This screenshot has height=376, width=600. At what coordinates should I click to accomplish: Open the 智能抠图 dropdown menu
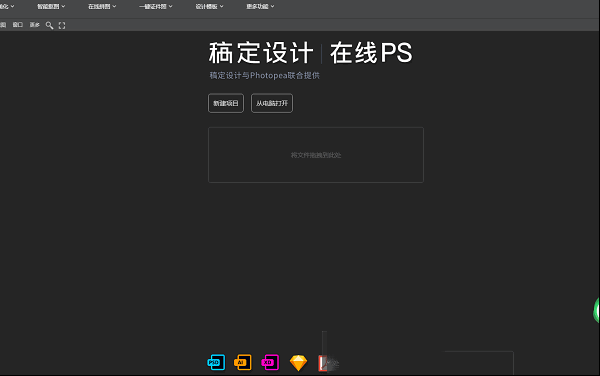(x=51, y=7)
